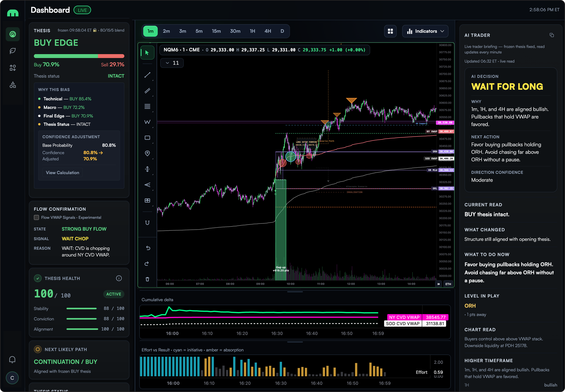Click the NY CVD VWAP legend label
565x392 pixels.
(x=404, y=317)
